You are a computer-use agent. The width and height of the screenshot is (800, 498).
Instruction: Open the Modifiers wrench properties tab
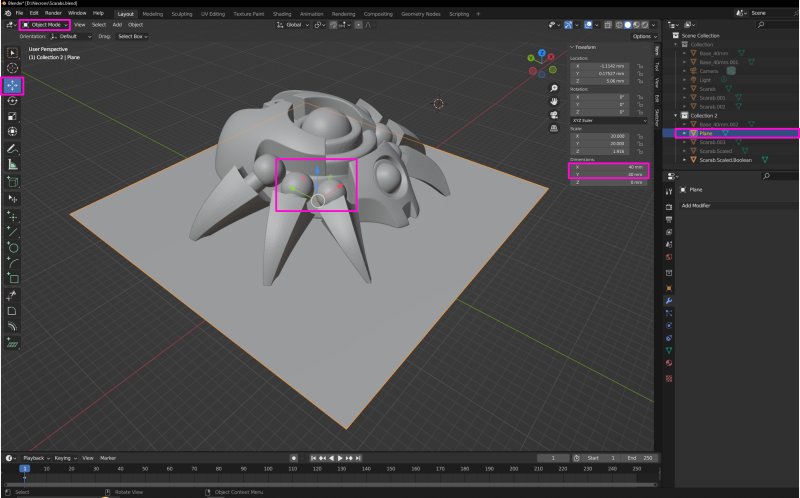(669, 300)
